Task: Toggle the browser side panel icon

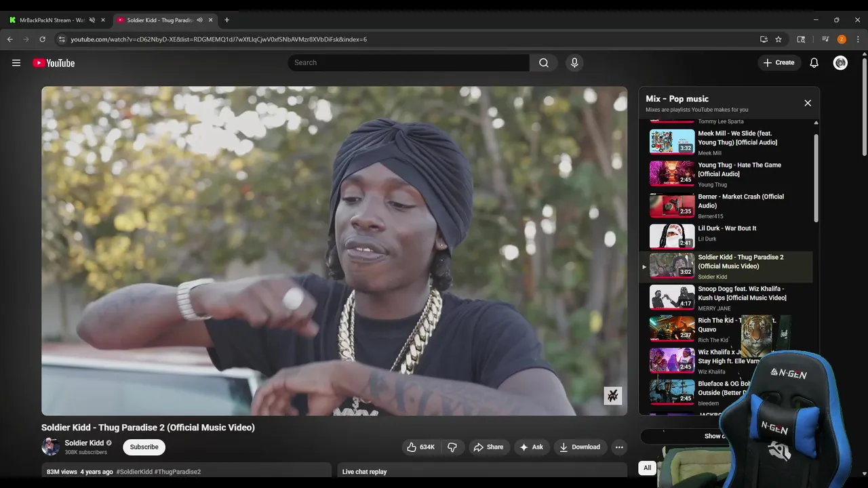Action: pos(801,39)
